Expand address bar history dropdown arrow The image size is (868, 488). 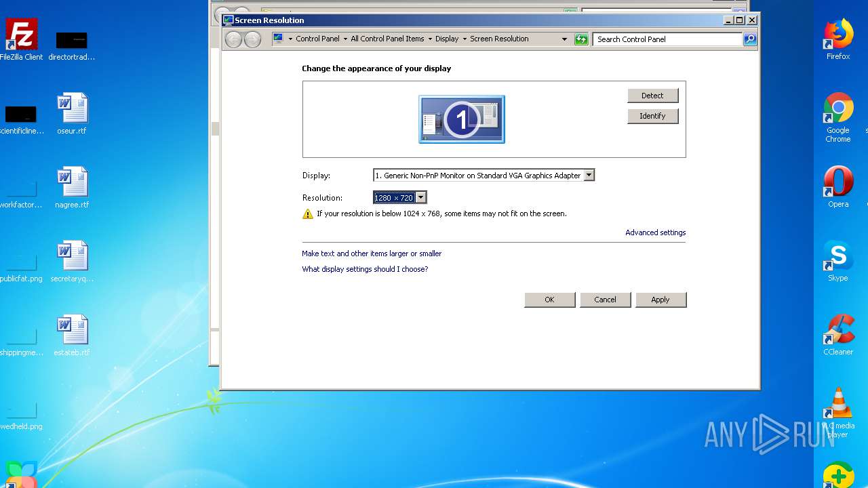(564, 39)
